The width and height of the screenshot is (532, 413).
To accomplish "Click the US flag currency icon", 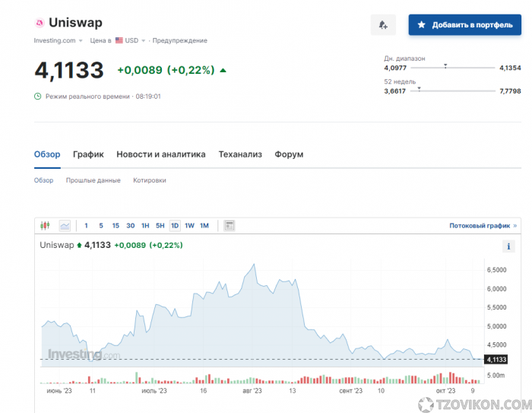I will point(119,40).
